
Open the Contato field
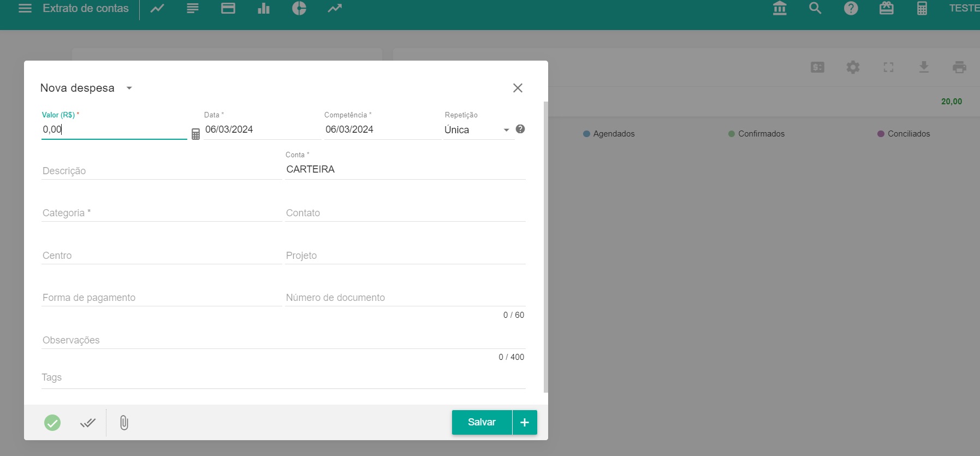tap(405, 213)
